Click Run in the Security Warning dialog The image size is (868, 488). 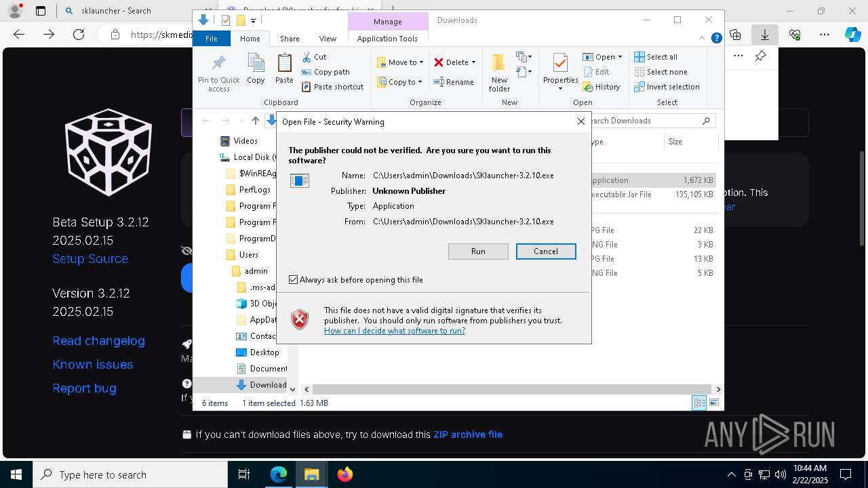coord(478,251)
